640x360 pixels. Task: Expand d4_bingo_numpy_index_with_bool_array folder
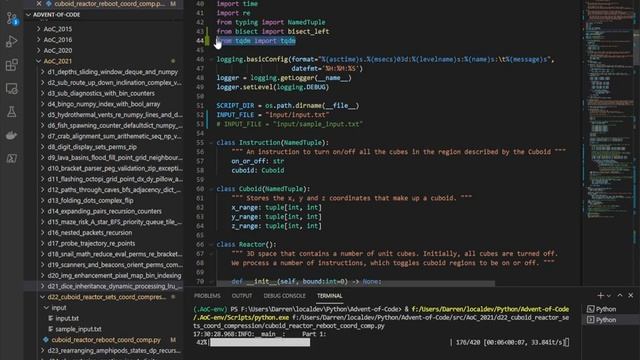click(x=42, y=104)
